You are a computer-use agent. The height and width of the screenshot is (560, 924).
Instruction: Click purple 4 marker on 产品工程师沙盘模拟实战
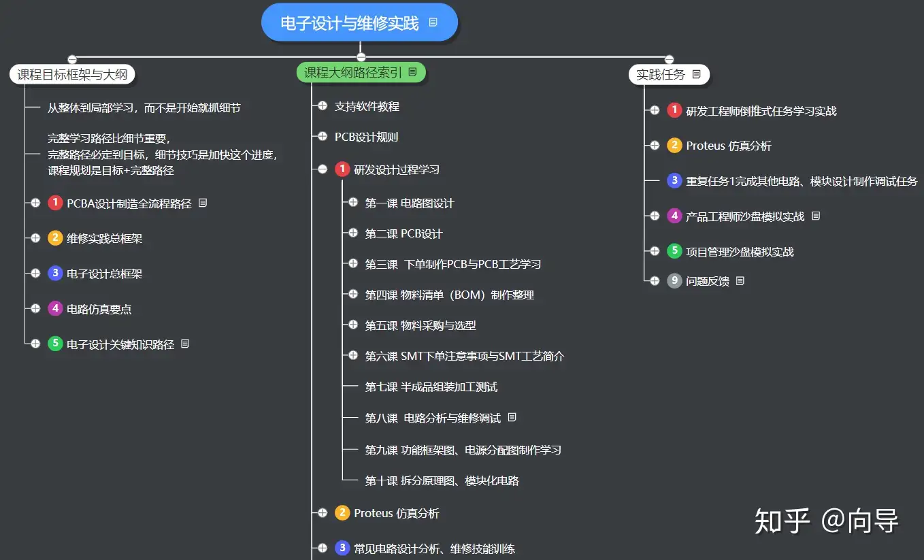(x=674, y=216)
